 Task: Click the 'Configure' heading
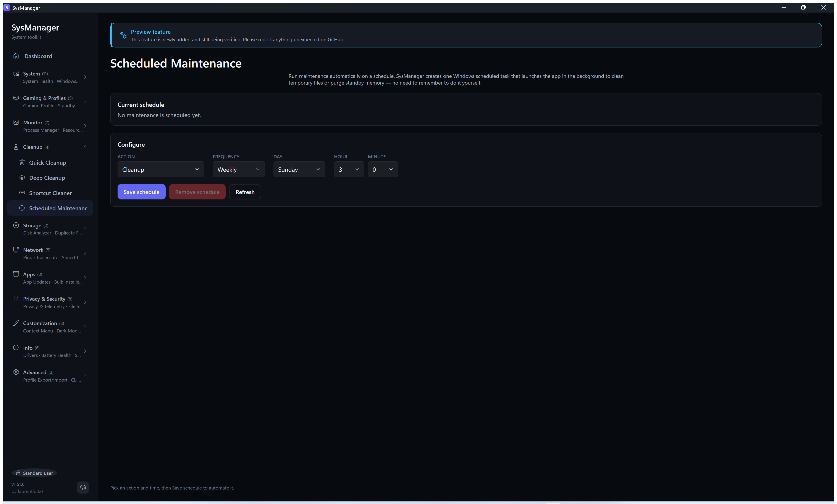coord(131,144)
